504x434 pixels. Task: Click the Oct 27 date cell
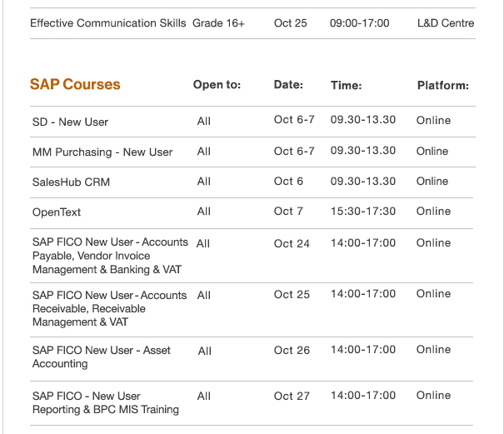click(292, 396)
